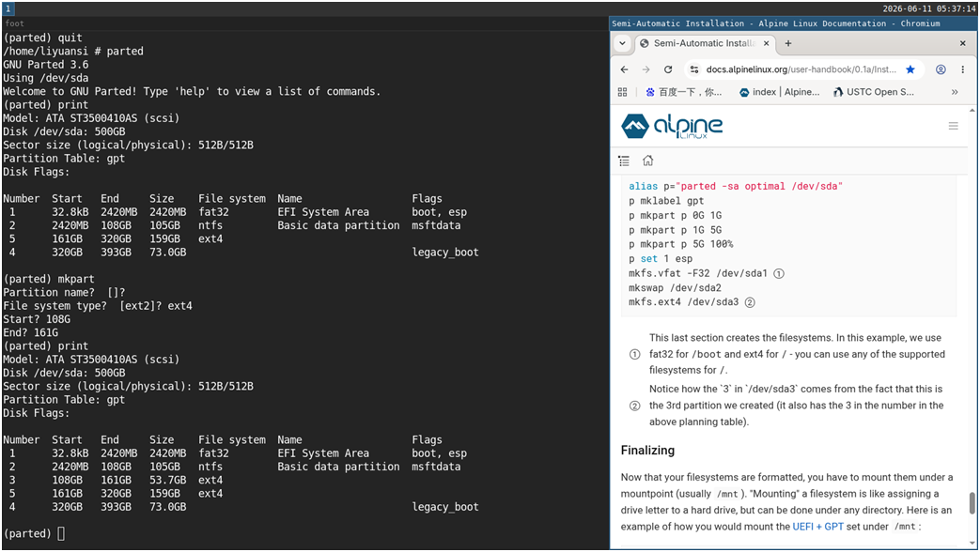
Task: Click the Finalizing heading
Action: coord(647,451)
